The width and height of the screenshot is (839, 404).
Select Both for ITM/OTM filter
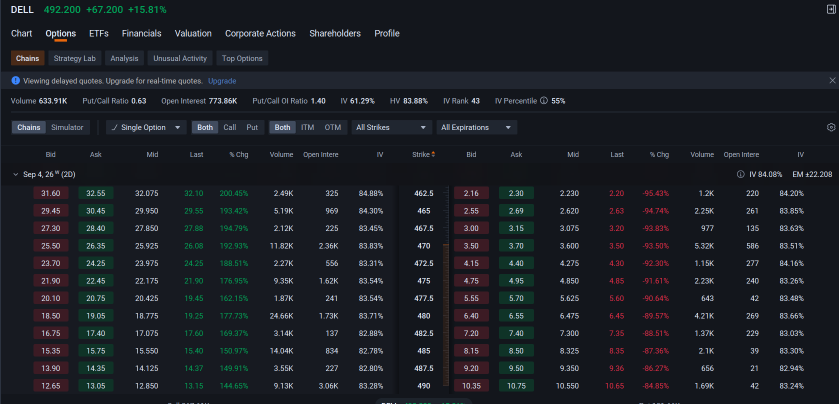pyautogui.click(x=283, y=127)
